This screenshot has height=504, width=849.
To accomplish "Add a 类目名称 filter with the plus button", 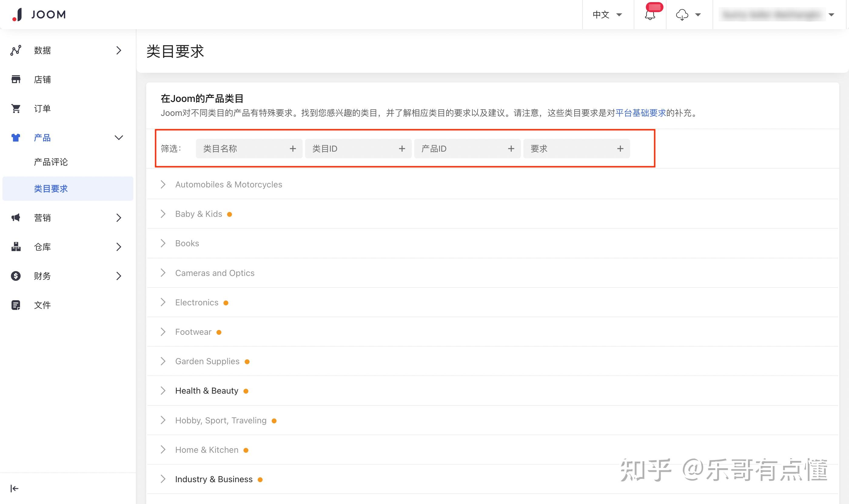I will click(293, 148).
